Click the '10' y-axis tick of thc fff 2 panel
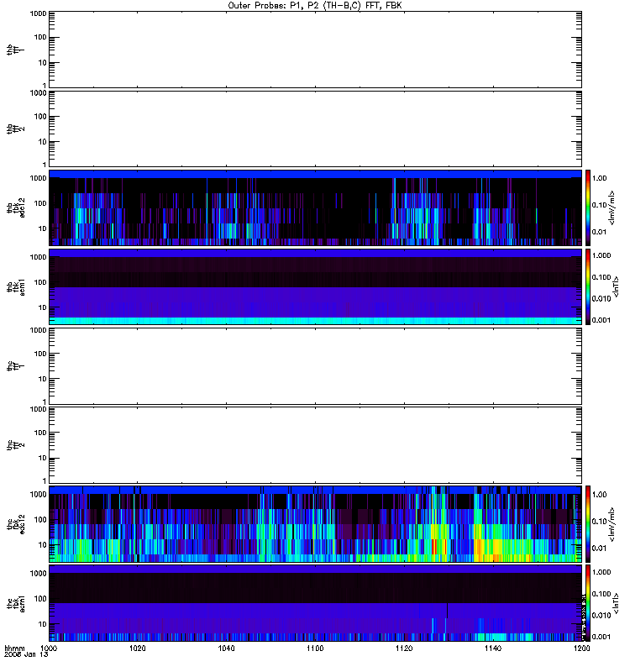 click(x=43, y=458)
